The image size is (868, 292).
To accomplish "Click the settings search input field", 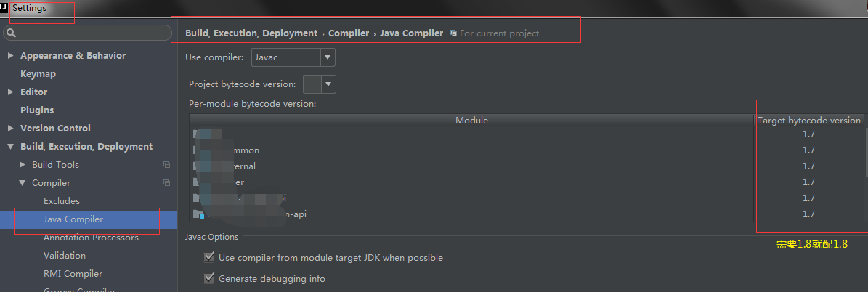I will point(91,33).
